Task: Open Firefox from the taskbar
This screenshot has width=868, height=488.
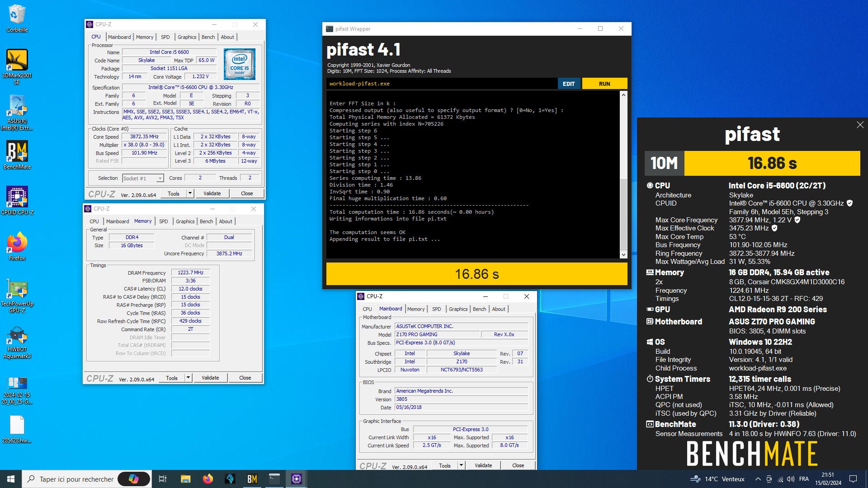Action: point(208,479)
